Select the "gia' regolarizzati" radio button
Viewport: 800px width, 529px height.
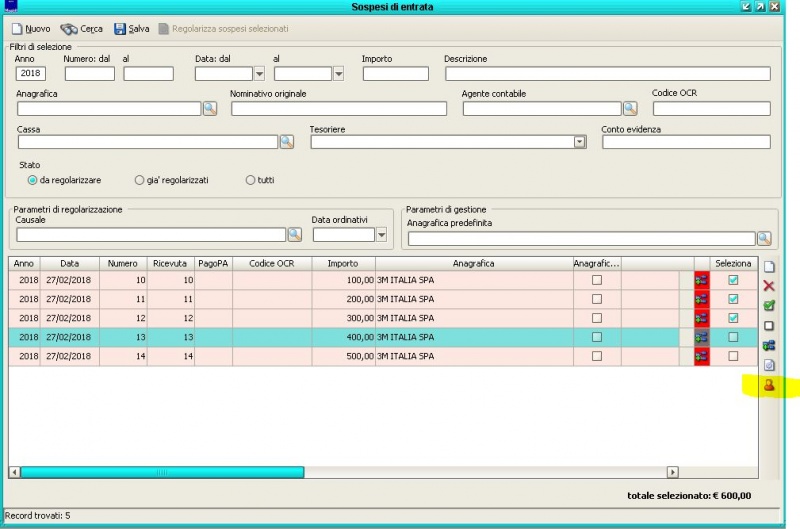pos(140,180)
